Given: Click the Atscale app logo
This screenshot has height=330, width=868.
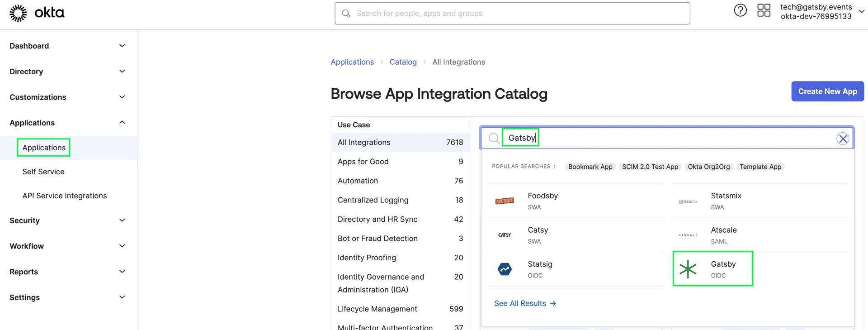Looking at the screenshot, I should pyautogui.click(x=688, y=235).
